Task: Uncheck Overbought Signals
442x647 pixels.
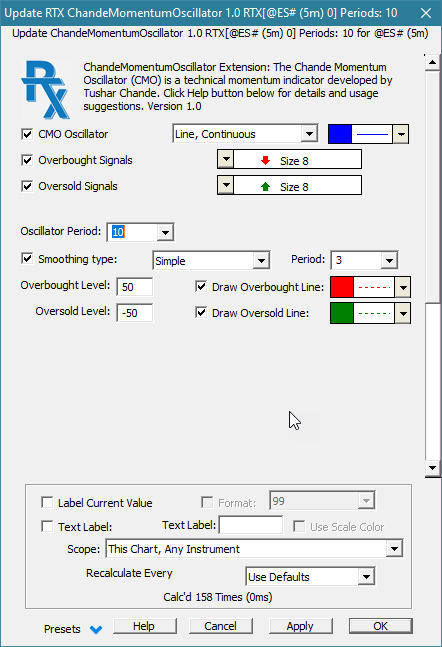Action: click(27, 160)
